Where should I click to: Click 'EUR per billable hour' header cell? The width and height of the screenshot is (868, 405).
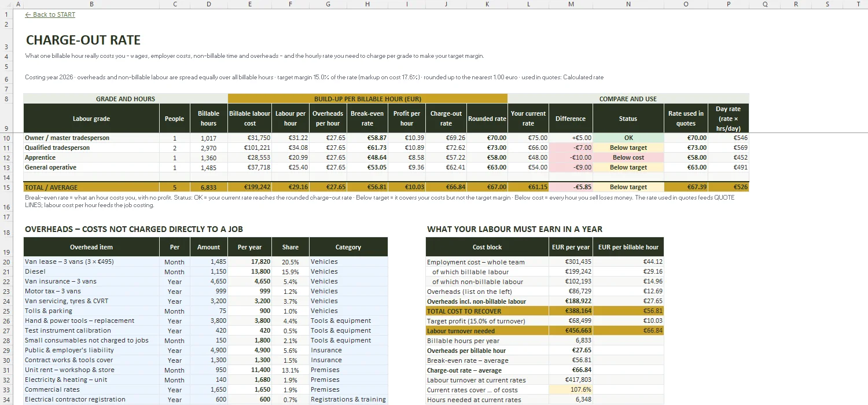[x=628, y=247]
